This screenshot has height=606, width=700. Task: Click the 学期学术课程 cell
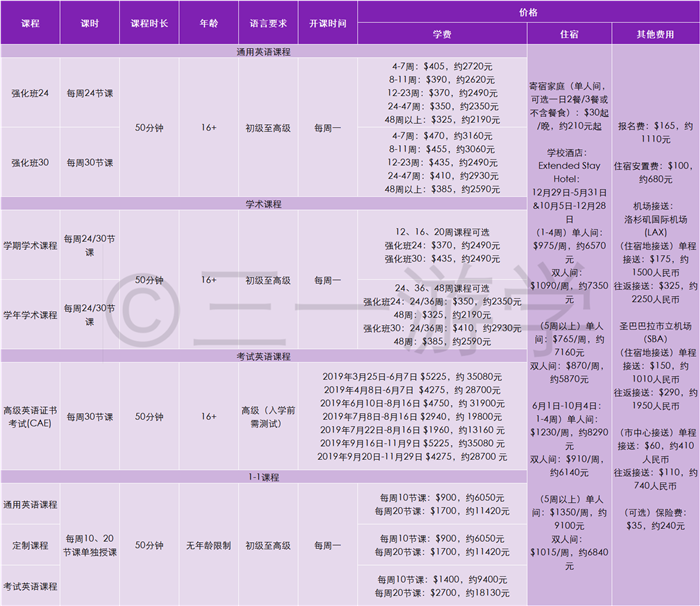pos(30,245)
